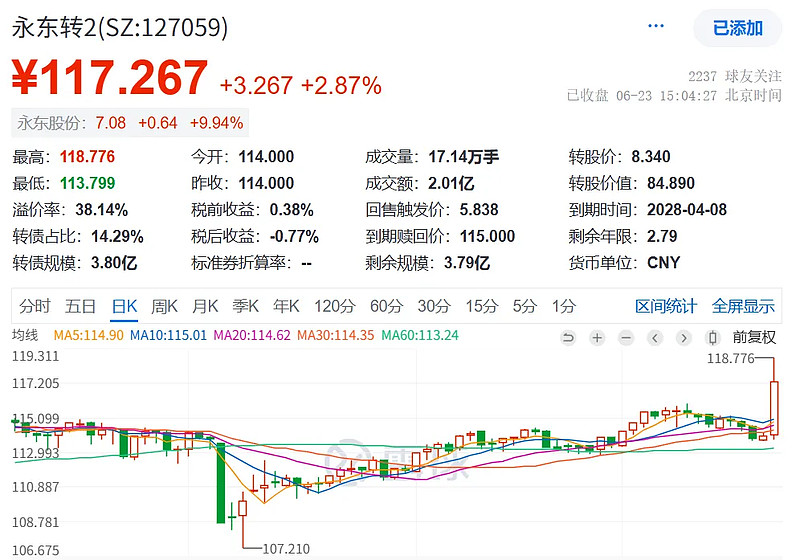The height and width of the screenshot is (560, 800).
Task: Click the MA10:115.01 indicator label
Action: click(168, 336)
